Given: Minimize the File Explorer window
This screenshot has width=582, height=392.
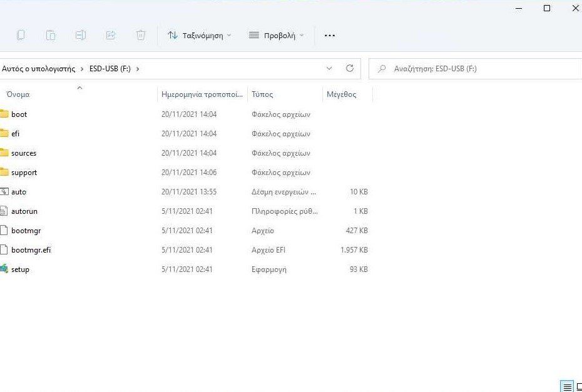Looking at the screenshot, I should pos(519,9).
